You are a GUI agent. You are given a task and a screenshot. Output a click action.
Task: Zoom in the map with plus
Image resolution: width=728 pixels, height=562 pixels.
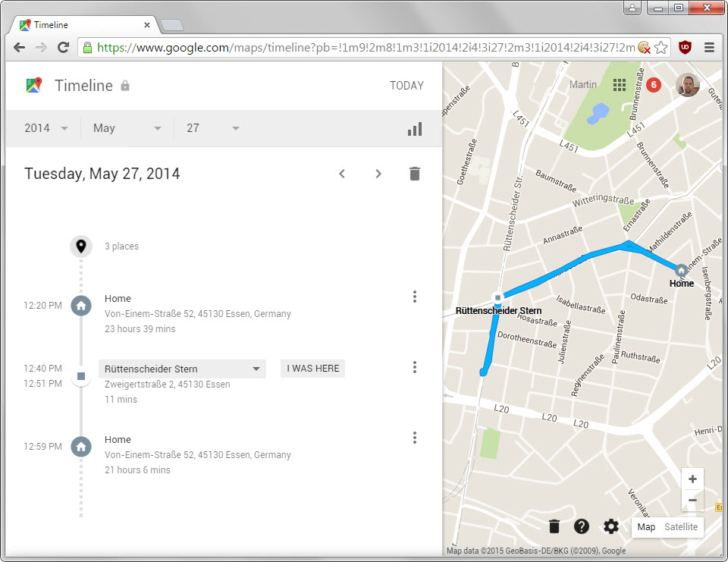coord(692,479)
